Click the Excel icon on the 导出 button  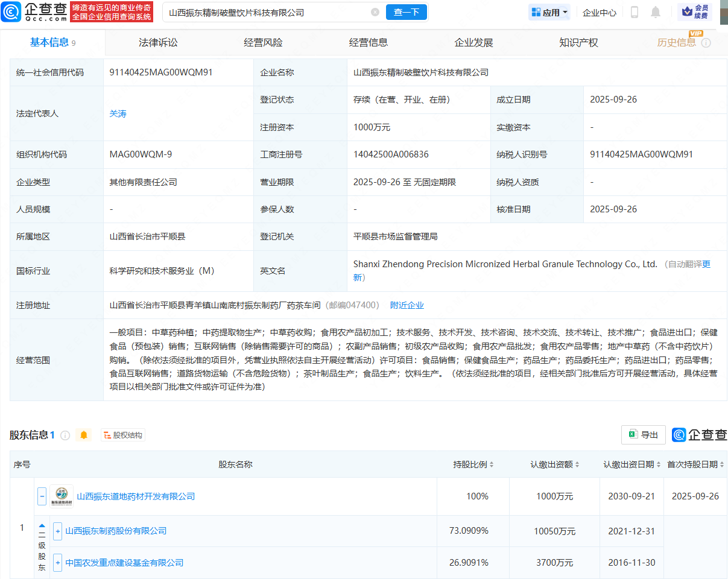[x=633, y=434]
